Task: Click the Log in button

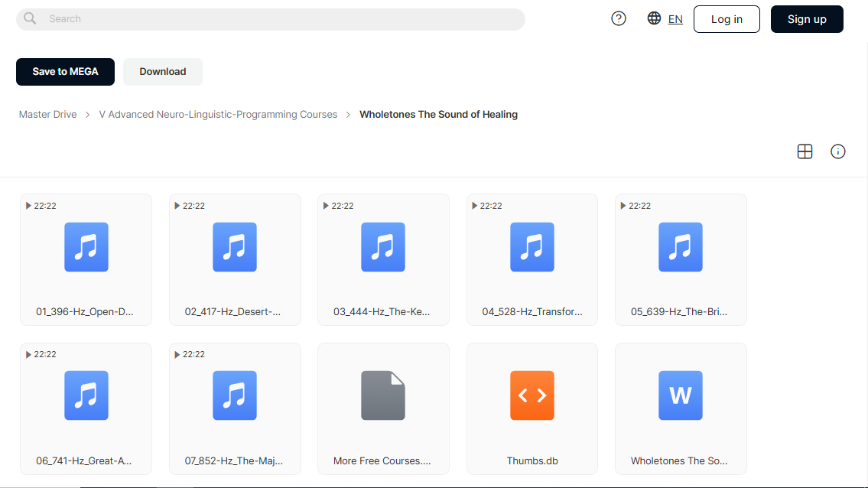Action: (x=727, y=19)
